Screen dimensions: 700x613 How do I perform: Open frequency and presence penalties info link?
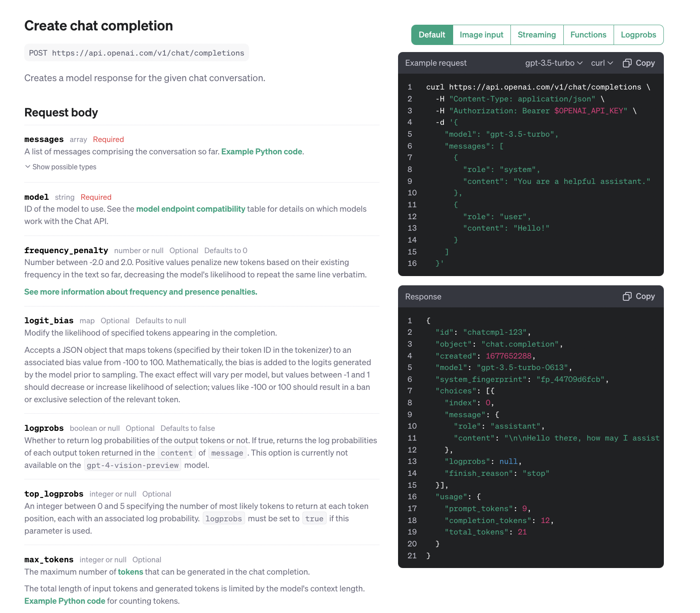[x=141, y=292]
